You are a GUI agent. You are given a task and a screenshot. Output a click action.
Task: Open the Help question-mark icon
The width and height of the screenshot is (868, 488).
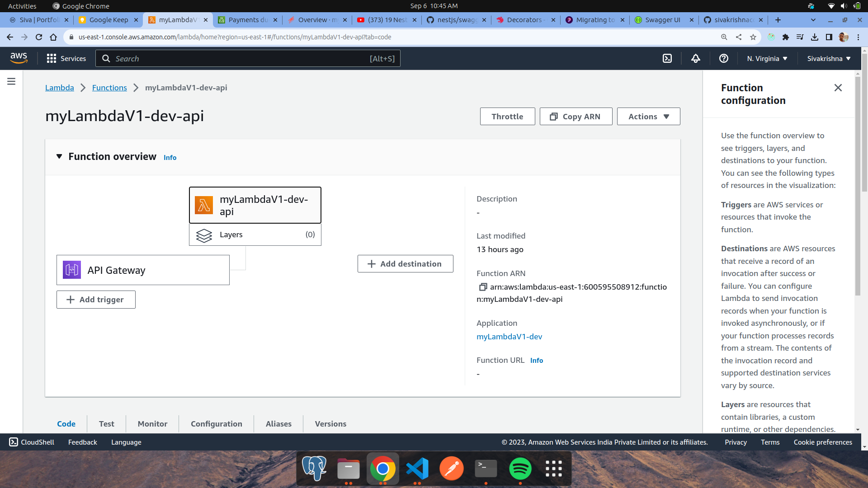[x=723, y=58]
